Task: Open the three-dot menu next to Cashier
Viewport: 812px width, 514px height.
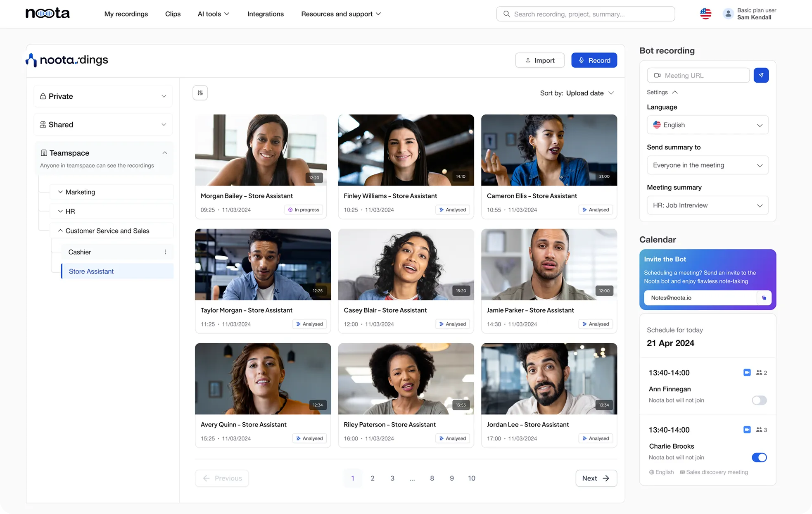Action: coord(165,252)
